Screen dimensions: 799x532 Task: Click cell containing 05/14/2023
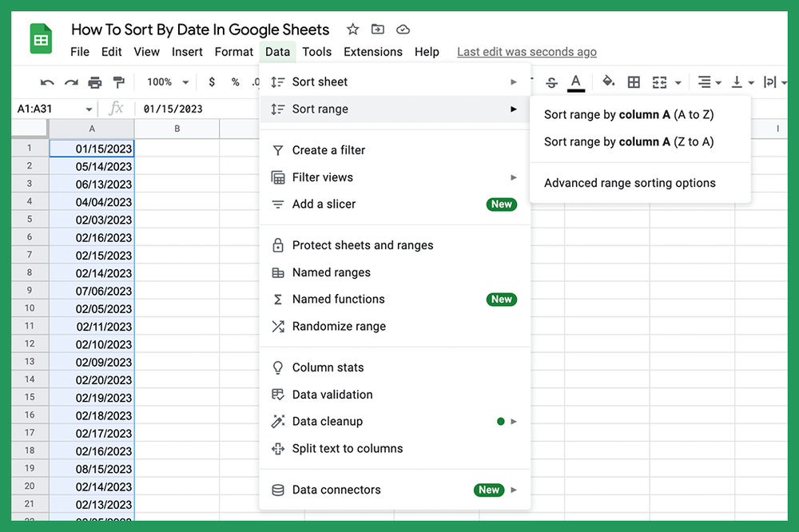[92, 167]
